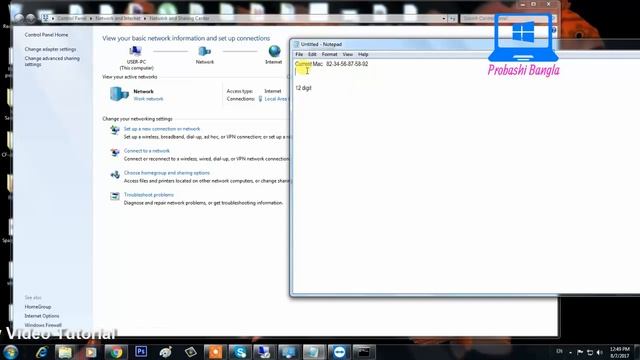Open Change adapter settings link
640x360 pixels.
50,49
